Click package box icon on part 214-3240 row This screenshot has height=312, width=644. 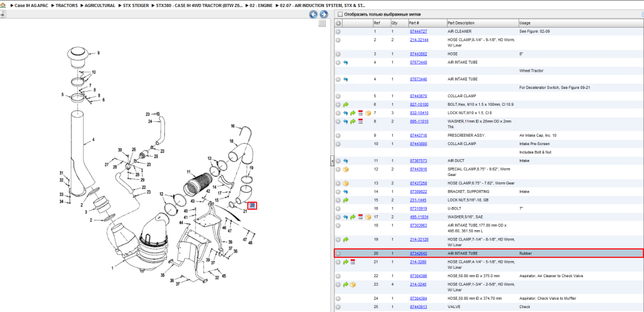[x=353, y=284]
